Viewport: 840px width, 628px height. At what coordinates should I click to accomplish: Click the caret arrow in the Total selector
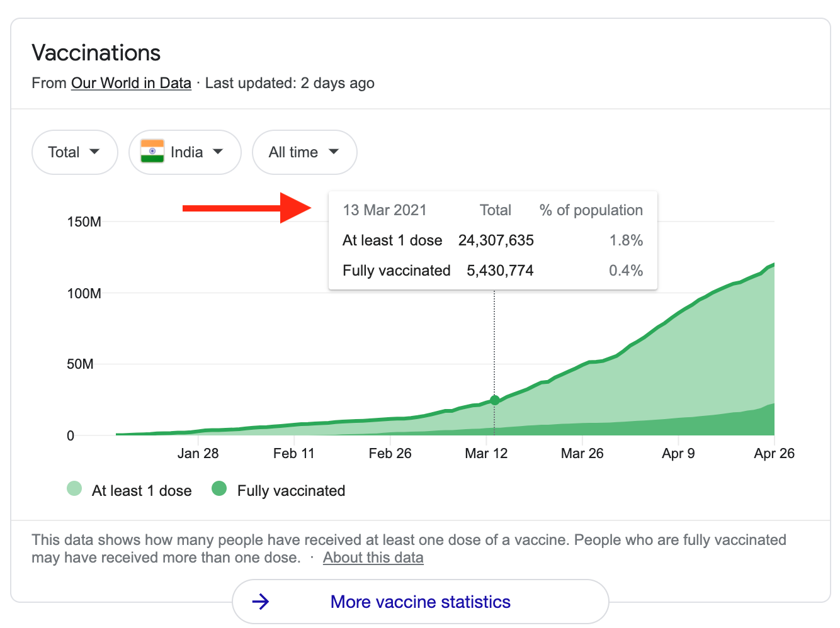pos(95,152)
